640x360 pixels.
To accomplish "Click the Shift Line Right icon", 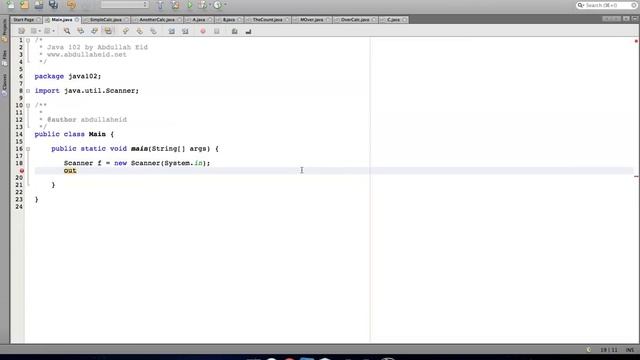I will pyautogui.click(x=185, y=31).
